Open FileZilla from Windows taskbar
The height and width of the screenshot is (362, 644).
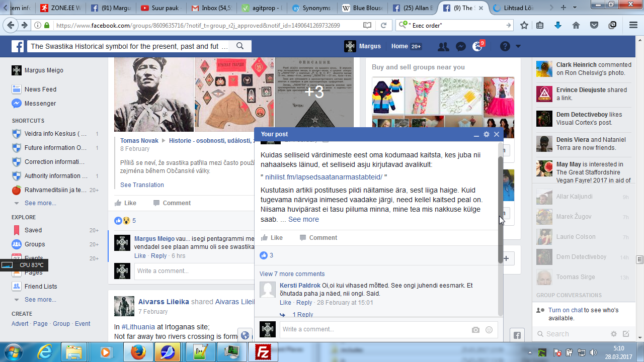[x=263, y=352]
